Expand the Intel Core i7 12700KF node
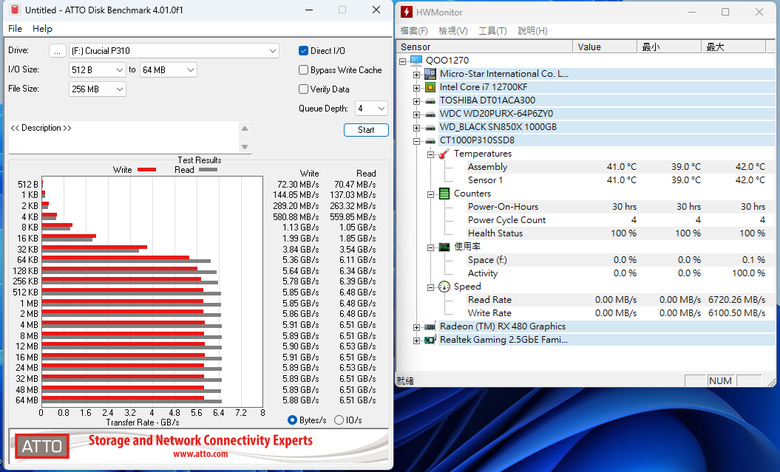The width and height of the screenshot is (780, 472). (x=416, y=88)
